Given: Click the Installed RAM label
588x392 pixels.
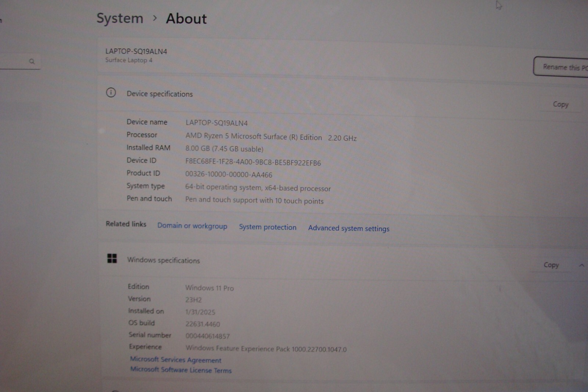Looking at the screenshot, I should pyautogui.click(x=148, y=147).
